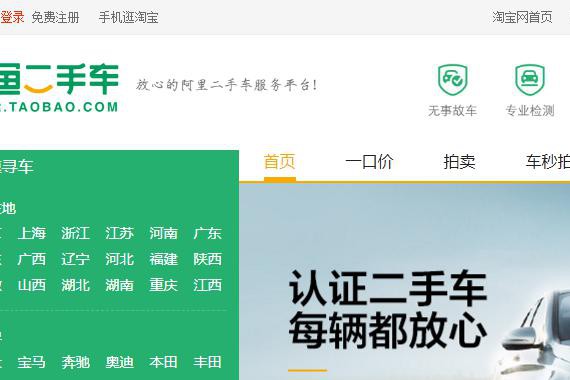Select 重庆 region
Viewport: 570px width, 380px height.
coord(164,285)
